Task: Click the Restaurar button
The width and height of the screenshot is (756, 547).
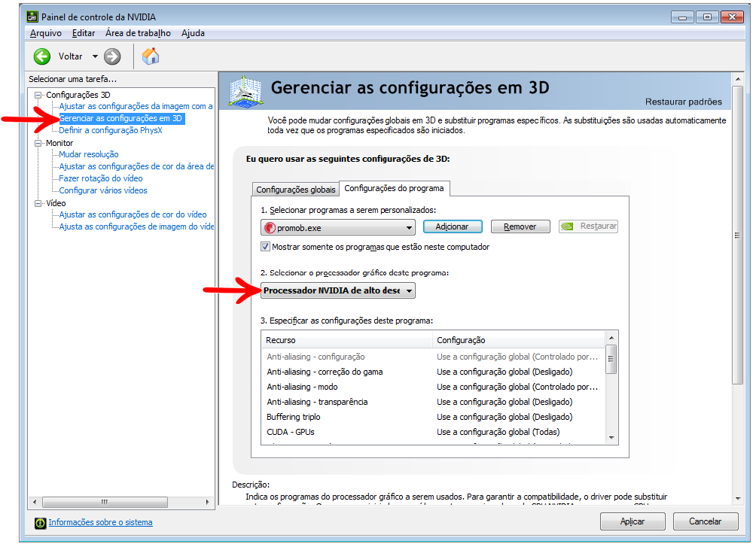Action: click(588, 226)
